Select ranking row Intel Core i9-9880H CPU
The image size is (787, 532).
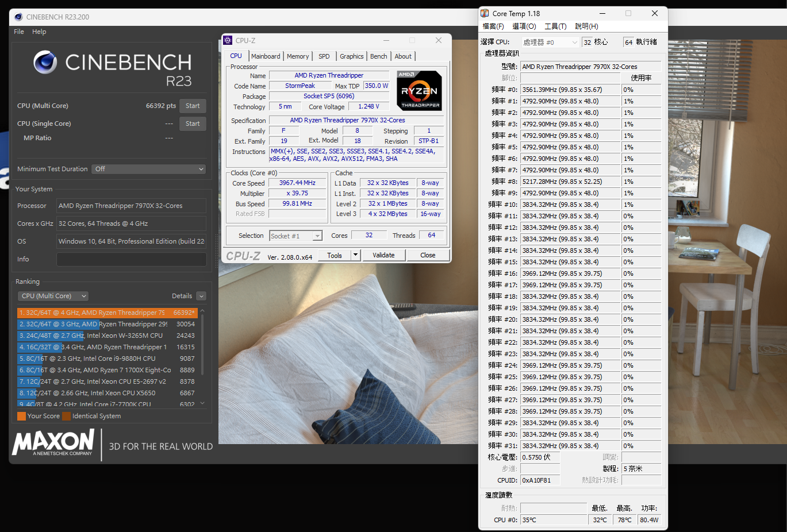coord(108,358)
